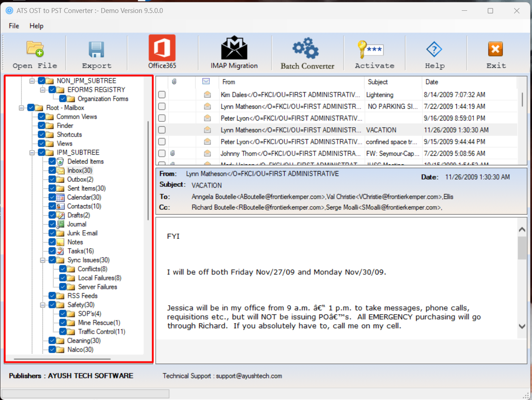The image size is (532, 400).
Task: Select the Local Failures(8) folder
Action: 99,278
